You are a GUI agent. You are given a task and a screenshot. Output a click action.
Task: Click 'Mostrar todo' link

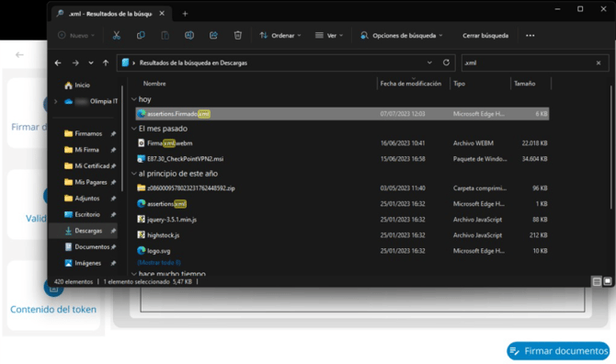click(159, 262)
